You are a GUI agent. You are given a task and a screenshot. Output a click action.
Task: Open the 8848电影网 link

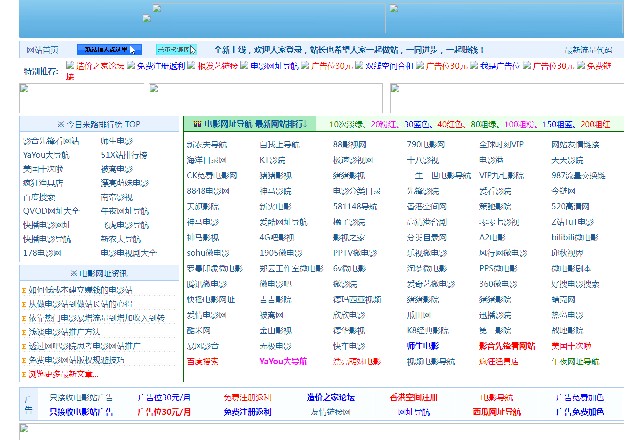click(x=208, y=191)
